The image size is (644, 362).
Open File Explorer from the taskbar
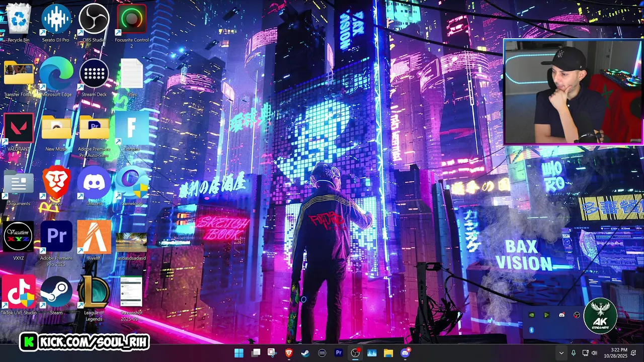pos(388,353)
